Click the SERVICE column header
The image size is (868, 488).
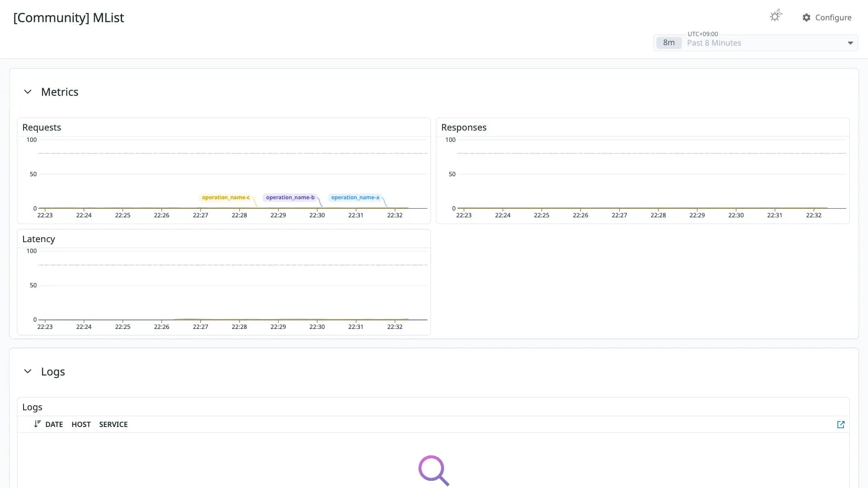click(x=113, y=424)
